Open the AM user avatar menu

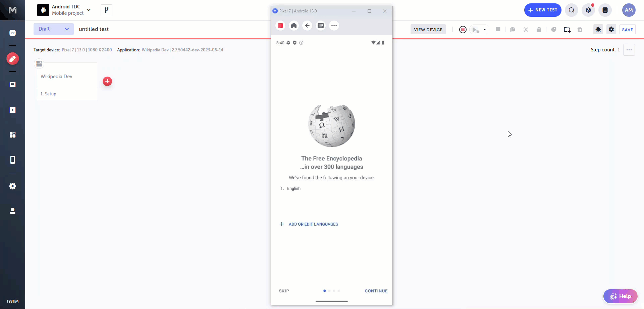click(x=629, y=10)
